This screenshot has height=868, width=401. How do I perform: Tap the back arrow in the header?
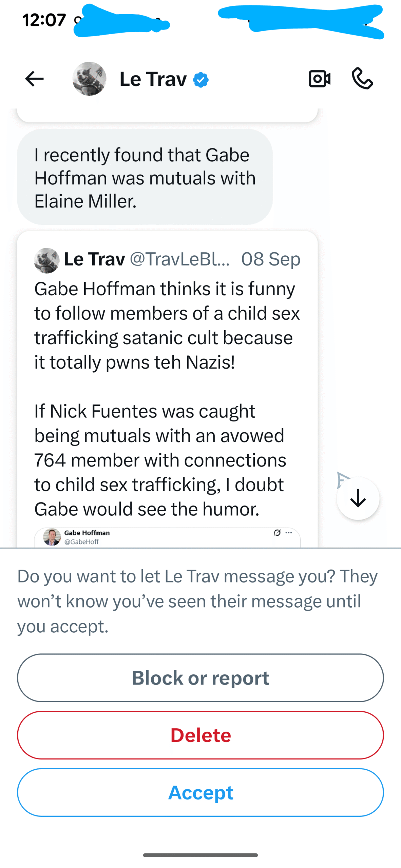(x=34, y=79)
